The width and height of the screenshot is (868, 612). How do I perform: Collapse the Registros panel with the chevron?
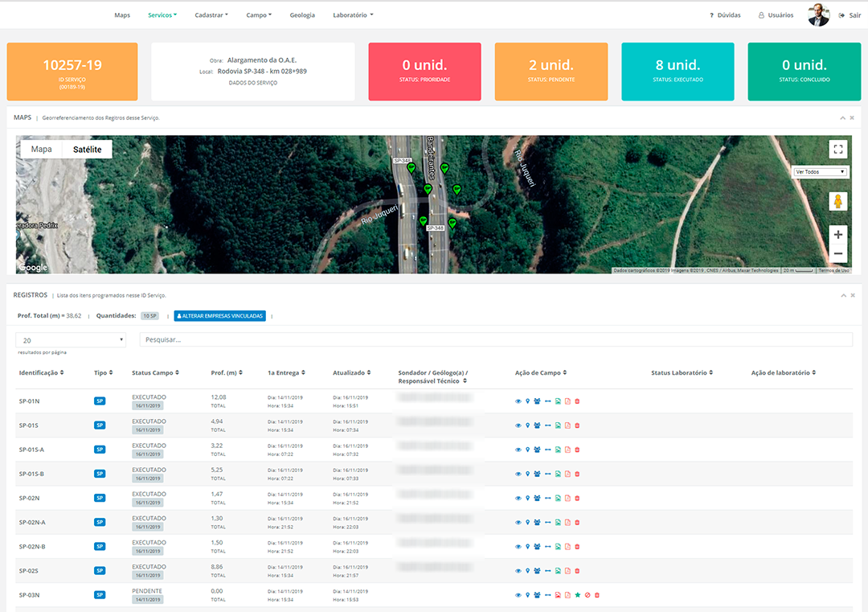tap(842, 296)
